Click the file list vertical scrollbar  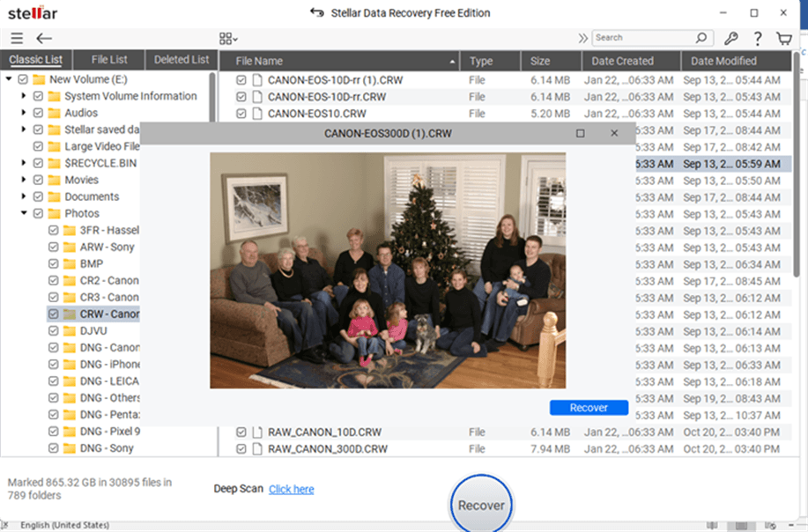[x=797, y=165]
